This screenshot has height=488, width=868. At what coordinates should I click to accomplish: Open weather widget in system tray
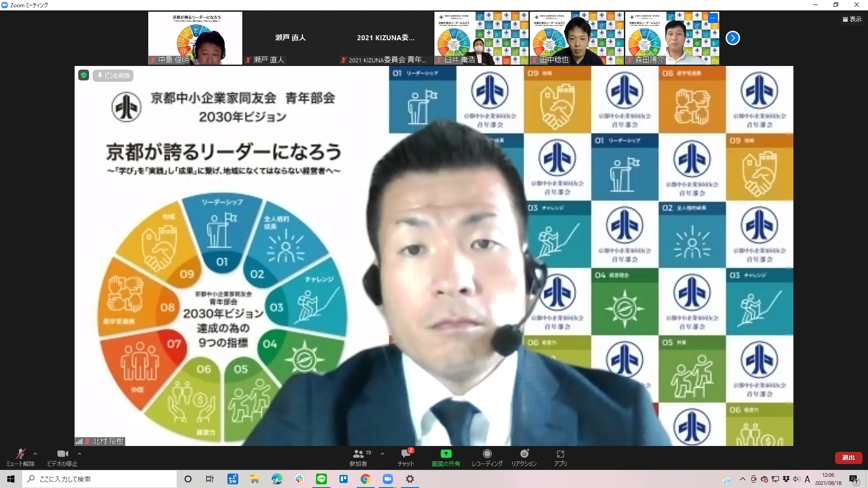coord(726,479)
